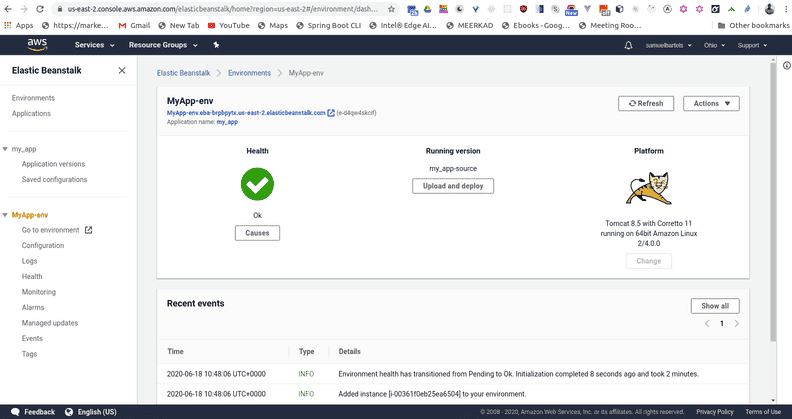Open Saved configurations in sidebar
792x419 pixels.
pyautogui.click(x=54, y=180)
